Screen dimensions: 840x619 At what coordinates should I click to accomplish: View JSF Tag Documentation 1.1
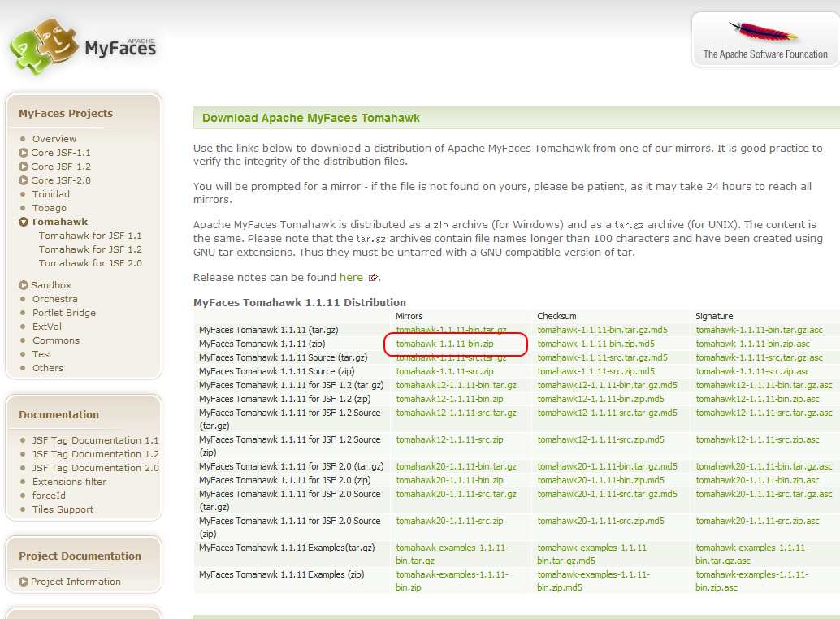95,440
